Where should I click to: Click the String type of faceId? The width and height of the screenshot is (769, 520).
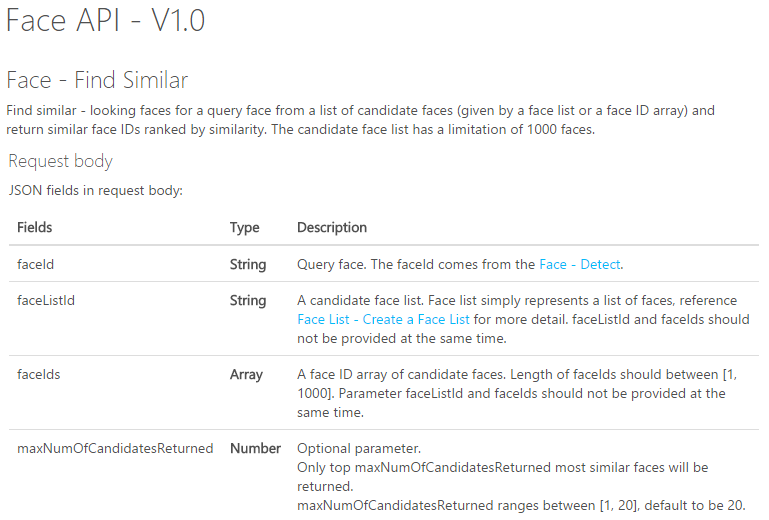(x=248, y=264)
